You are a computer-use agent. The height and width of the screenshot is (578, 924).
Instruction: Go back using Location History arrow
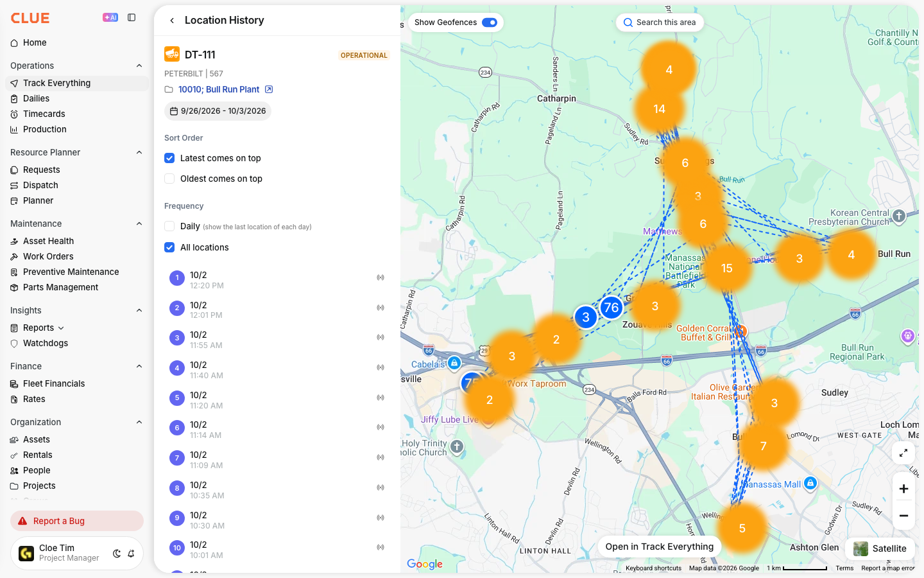pos(172,21)
